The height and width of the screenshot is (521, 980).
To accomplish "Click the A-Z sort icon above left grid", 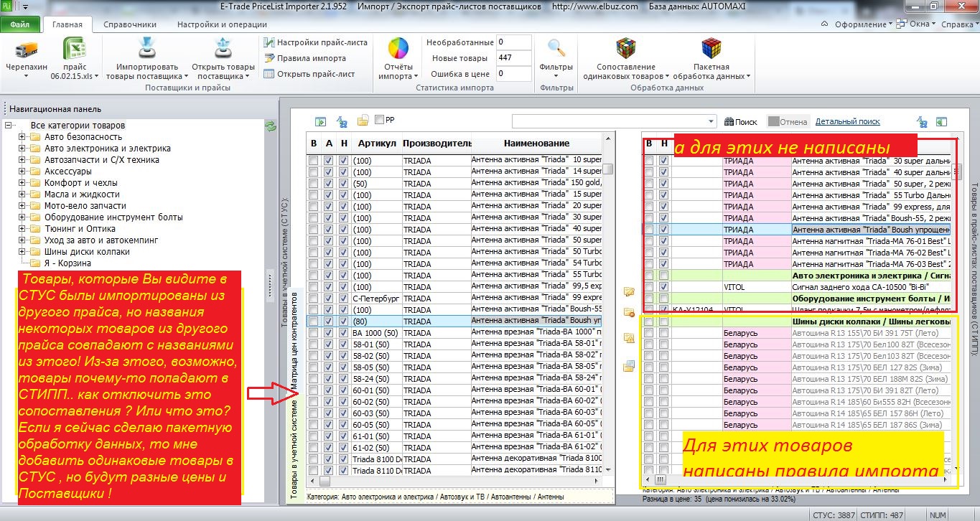I will click(342, 121).
